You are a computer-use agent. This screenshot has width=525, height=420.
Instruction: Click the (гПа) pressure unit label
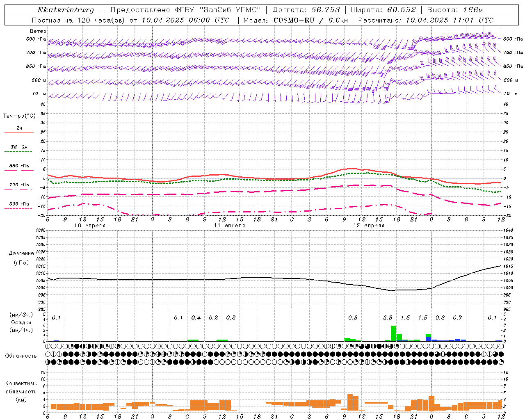[21, 263]
